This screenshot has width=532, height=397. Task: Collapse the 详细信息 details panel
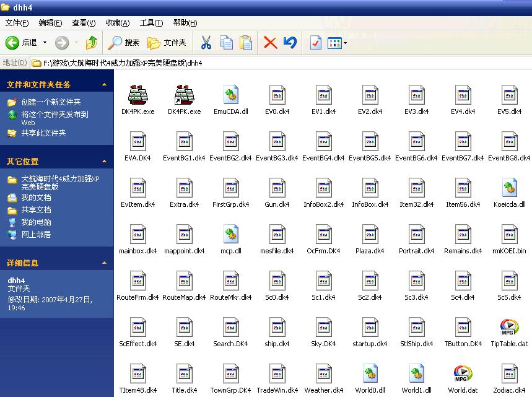(104, 263)
